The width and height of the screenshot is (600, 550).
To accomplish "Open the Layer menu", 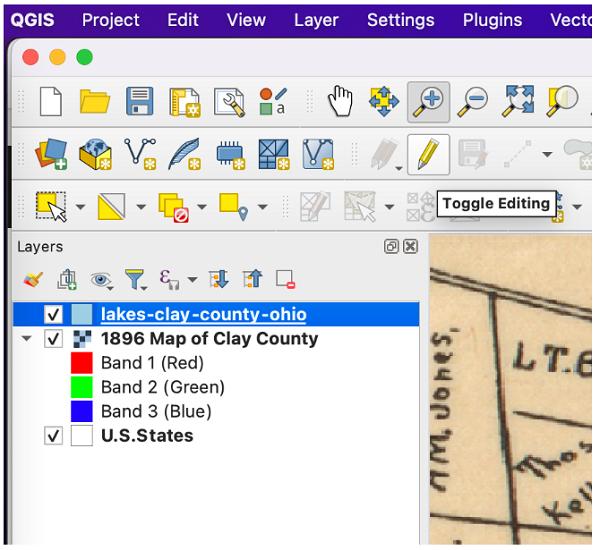I will [x=316, y=20].
